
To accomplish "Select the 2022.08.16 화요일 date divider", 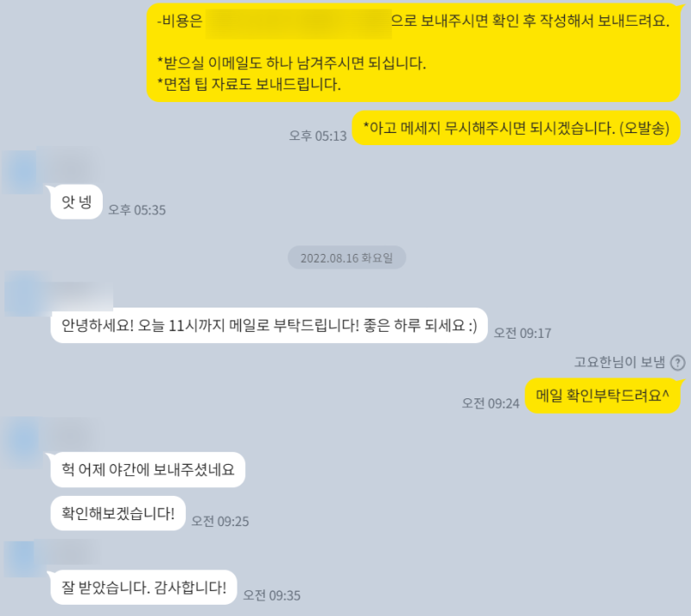I will pyautogui.click(x=346, y=257).
